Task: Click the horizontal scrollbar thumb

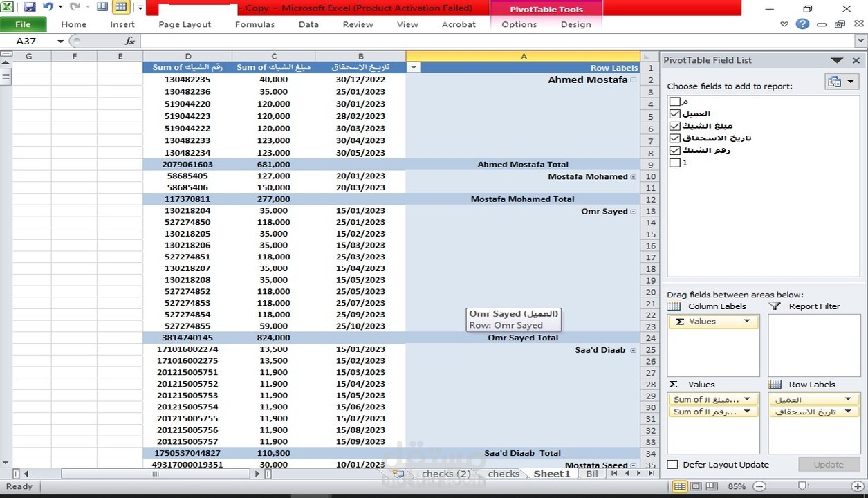Action: pyautogui.click(x=155, y=474)
